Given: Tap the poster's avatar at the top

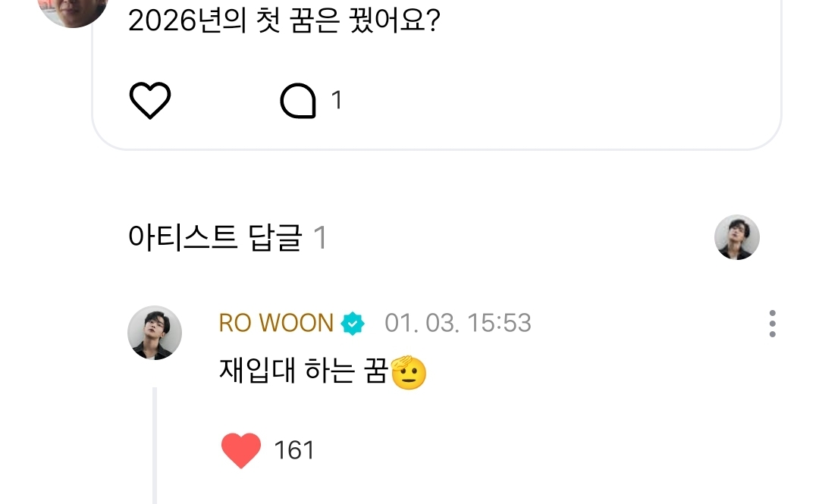Looking at the screenshot, I should tap(73, 11).
